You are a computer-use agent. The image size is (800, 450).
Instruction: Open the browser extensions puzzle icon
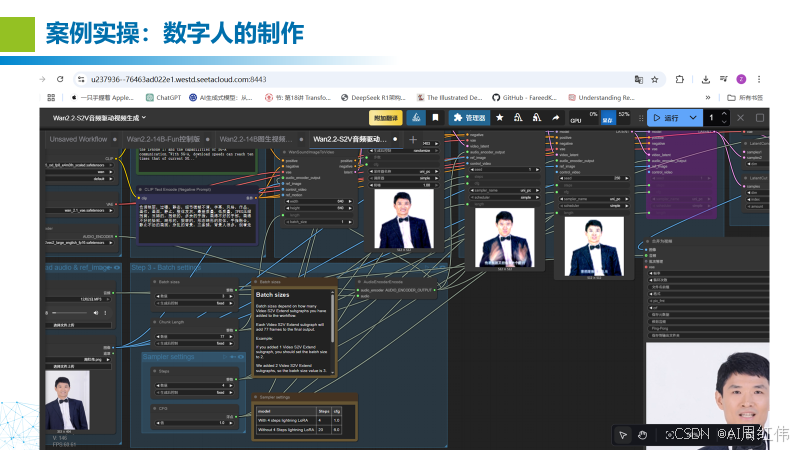click(x=680, y=79)
